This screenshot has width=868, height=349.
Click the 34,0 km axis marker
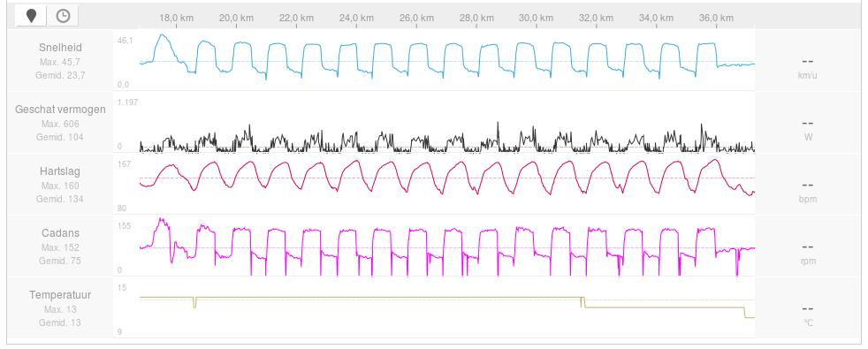[x=656, y=18]
